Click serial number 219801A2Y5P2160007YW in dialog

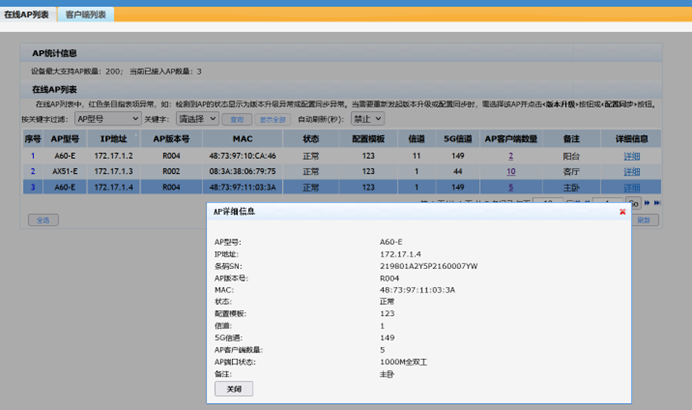pos(429,266)
